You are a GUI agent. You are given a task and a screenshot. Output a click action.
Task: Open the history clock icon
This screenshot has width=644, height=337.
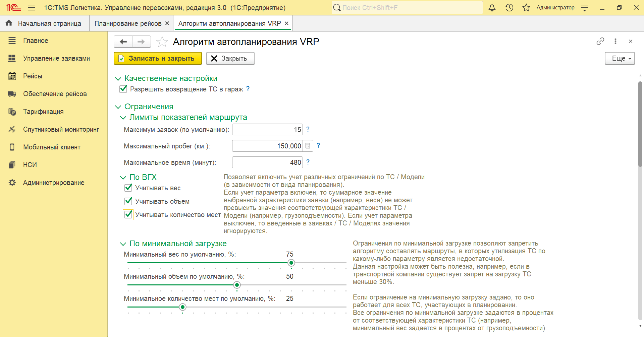point(509,8)
